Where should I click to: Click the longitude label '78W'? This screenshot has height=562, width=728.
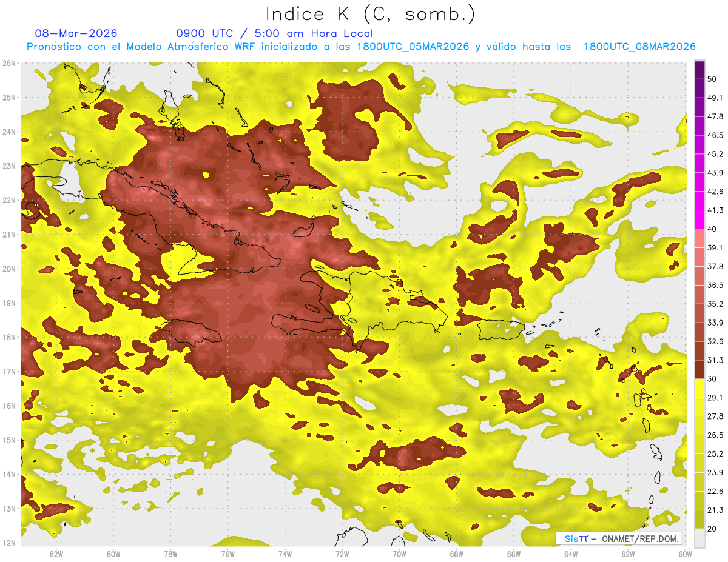(170, 554)
